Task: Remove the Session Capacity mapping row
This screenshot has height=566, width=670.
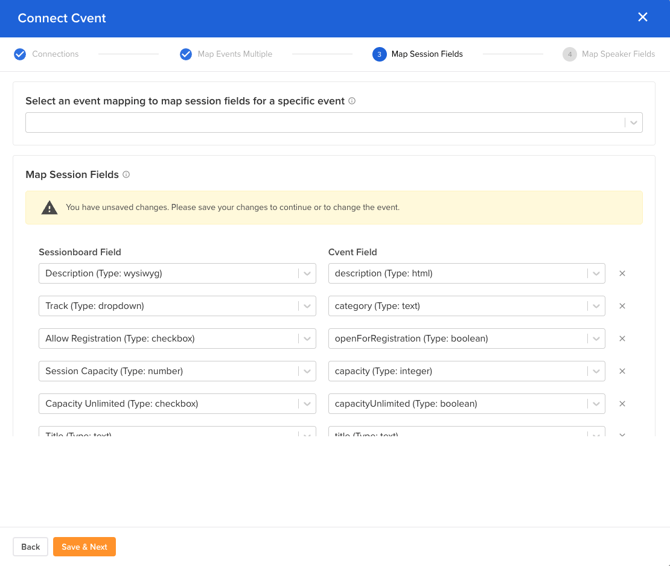Action: click(x=622, y=371)
